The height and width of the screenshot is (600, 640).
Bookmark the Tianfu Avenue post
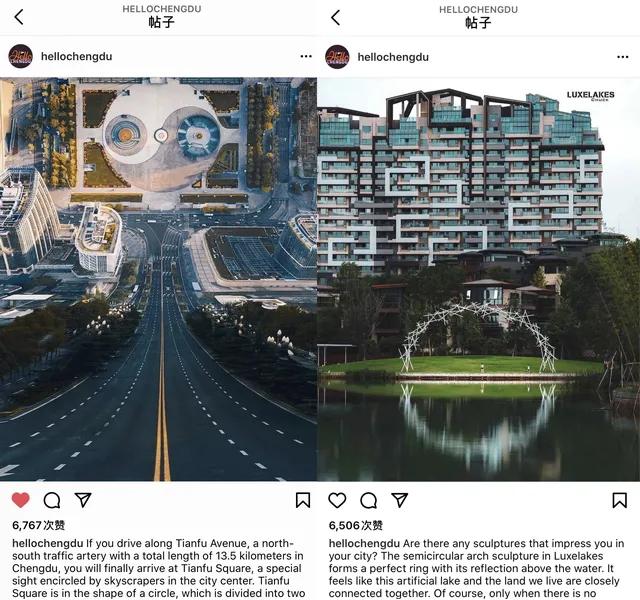point(303,500)
